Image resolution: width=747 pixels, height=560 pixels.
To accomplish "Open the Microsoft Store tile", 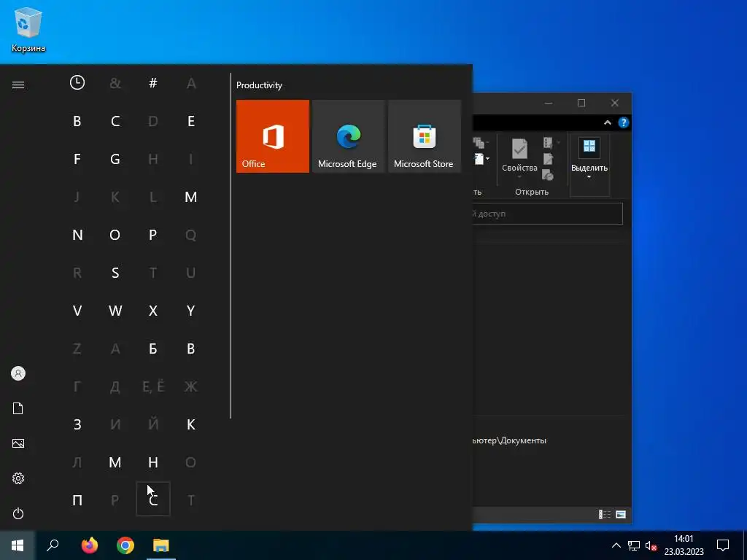I will tap(425, 136).
